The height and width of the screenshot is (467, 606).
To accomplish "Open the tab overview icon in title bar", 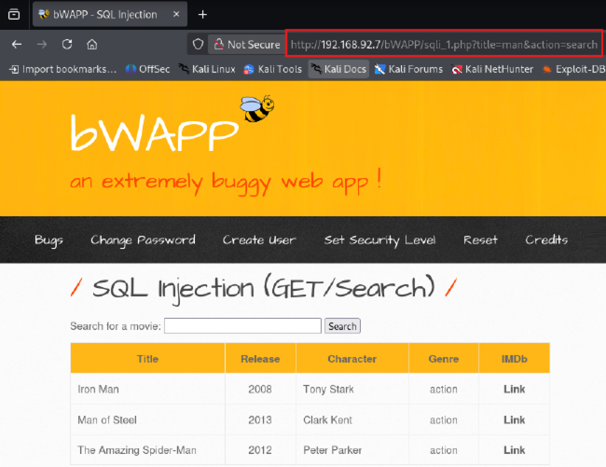I will pos(14,14).
